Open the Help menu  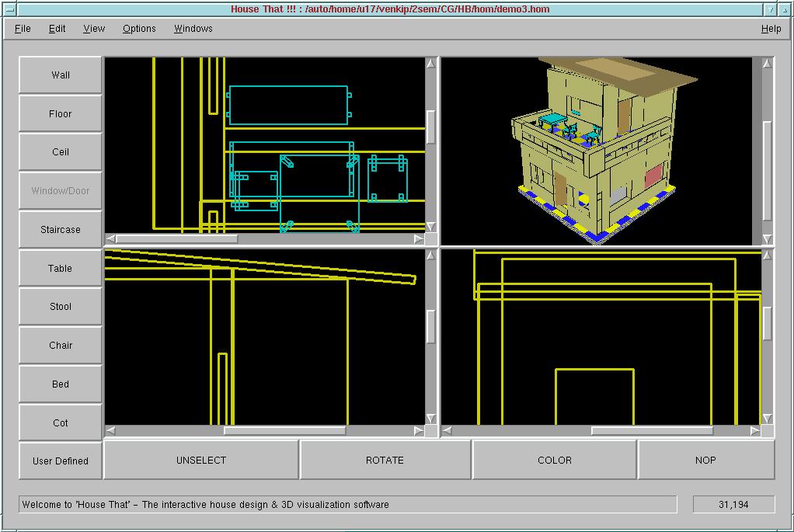pos(771,28)
